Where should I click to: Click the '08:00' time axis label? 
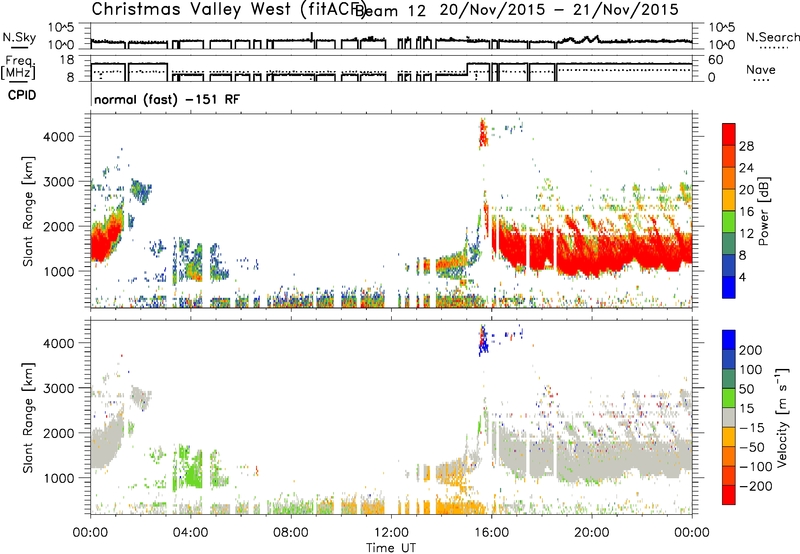click(x=291, y=533)
